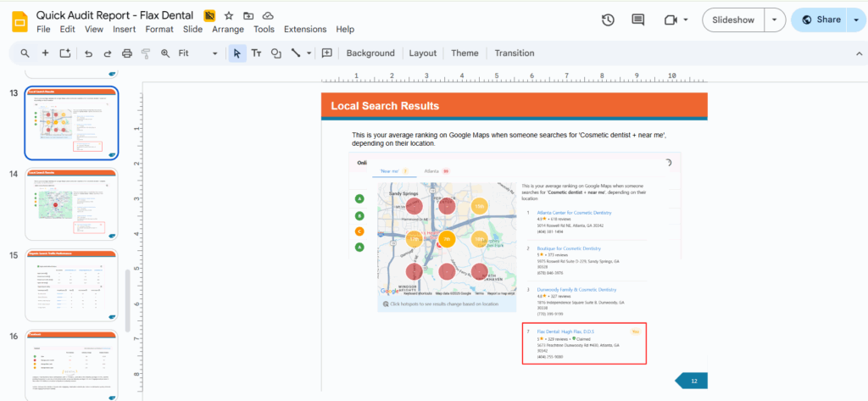Click the filmstrip vertical scrollbar
Screen dimensions: 868x401
coord(129,301)
